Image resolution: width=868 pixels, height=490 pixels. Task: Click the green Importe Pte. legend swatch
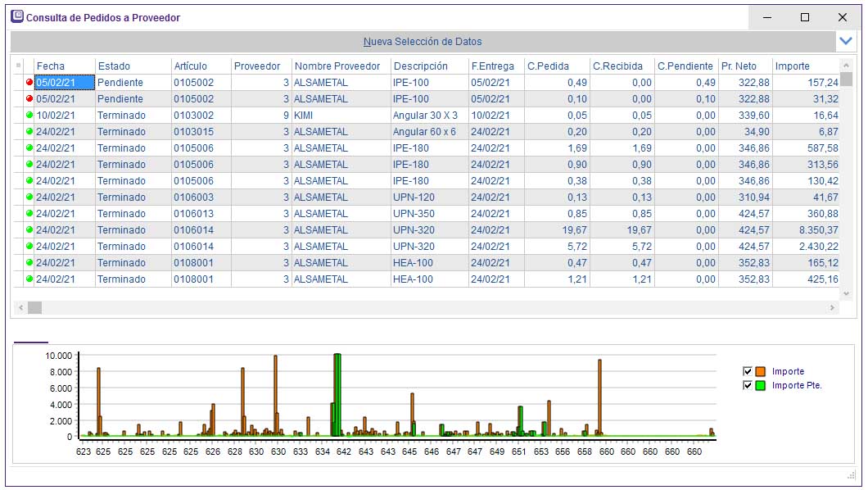[x=760, y=385]
